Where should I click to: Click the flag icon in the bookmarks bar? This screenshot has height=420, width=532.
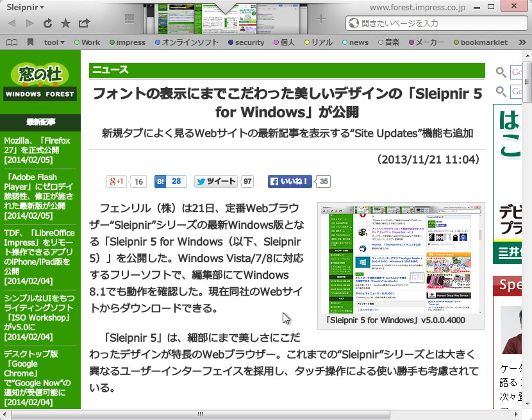(30, 42)
